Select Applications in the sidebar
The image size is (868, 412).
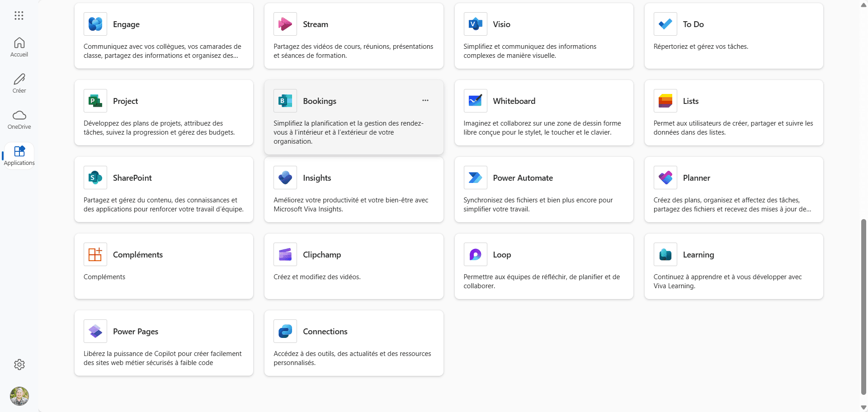point(19,156)
